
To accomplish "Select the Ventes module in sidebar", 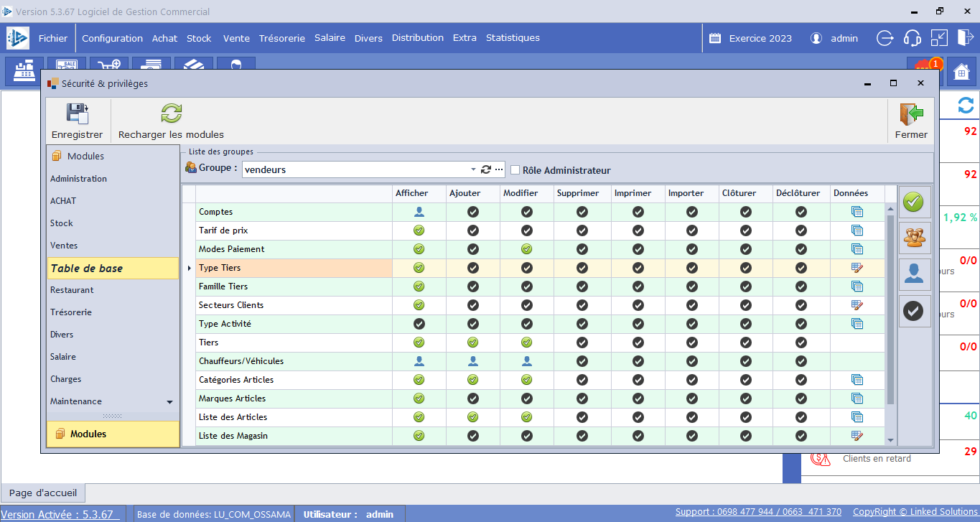I will [64, 246].
